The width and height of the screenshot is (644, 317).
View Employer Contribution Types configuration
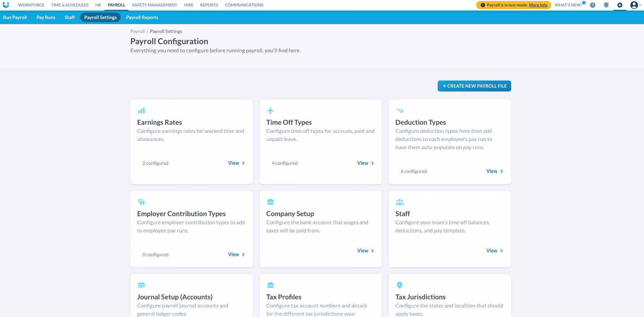click(236, 254)
